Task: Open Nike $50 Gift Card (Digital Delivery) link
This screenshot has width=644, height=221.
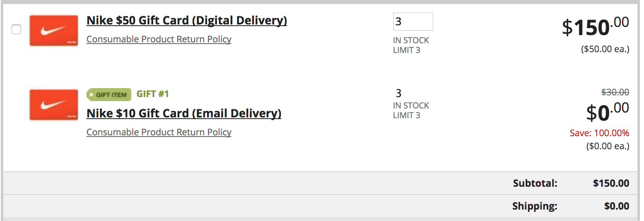Action: [187, 20]
